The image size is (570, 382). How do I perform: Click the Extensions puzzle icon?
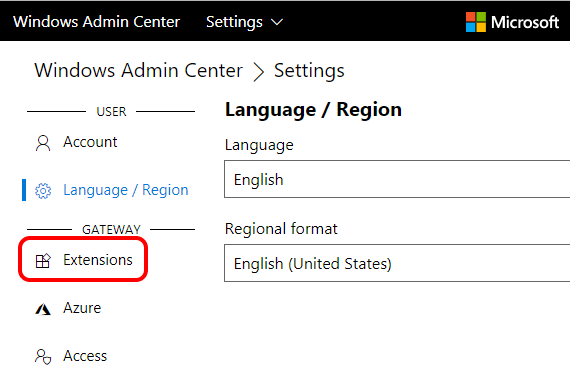43,261
